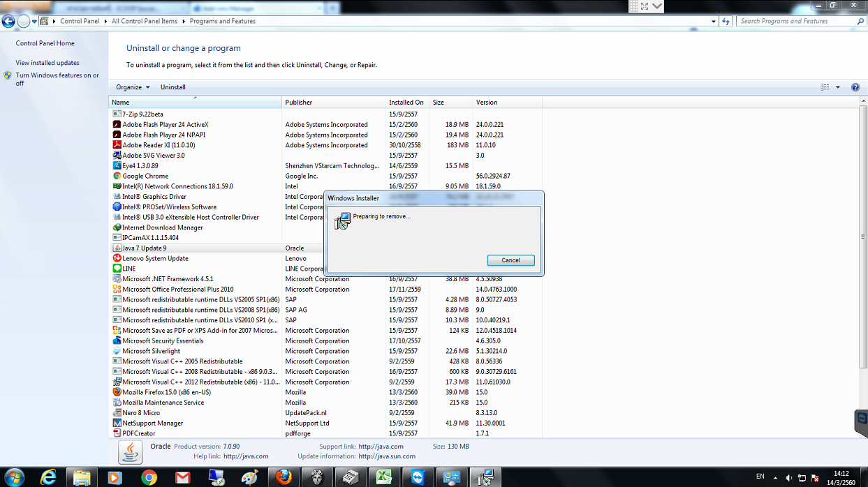Click the green LINE app icon
The image size is (868, 487).
117,269
